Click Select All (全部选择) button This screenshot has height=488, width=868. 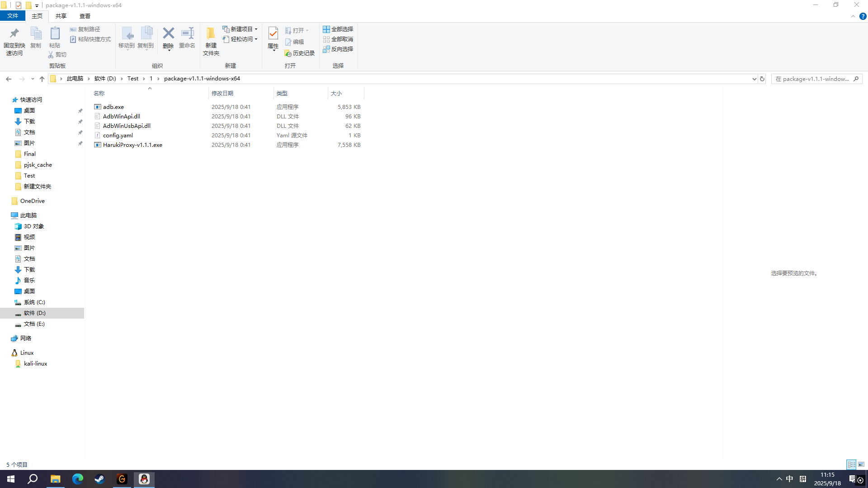click(x=338, y=29)
